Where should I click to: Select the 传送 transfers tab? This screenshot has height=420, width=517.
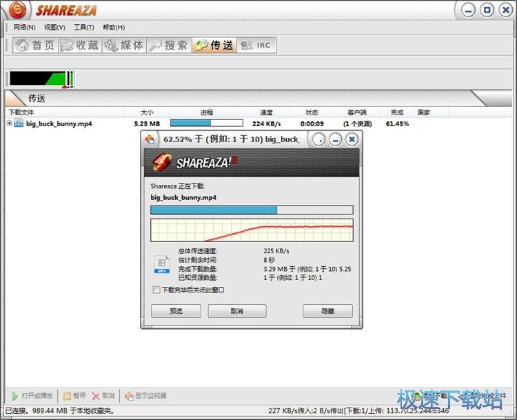214,46
